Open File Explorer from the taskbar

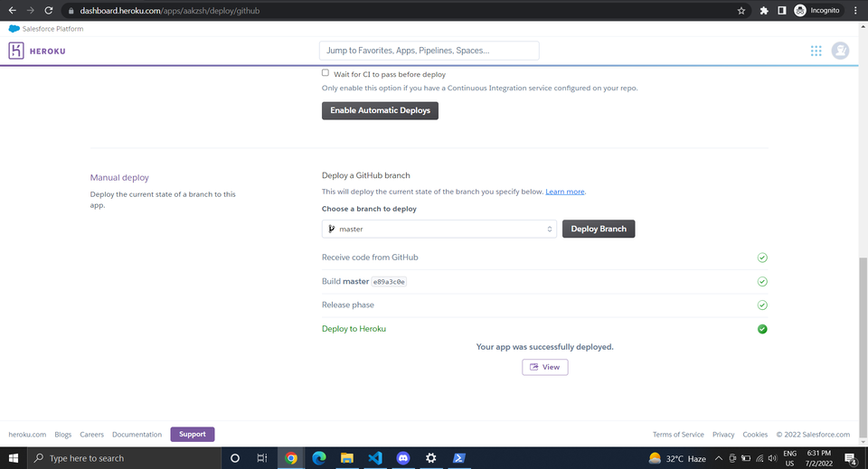point(347,458)
